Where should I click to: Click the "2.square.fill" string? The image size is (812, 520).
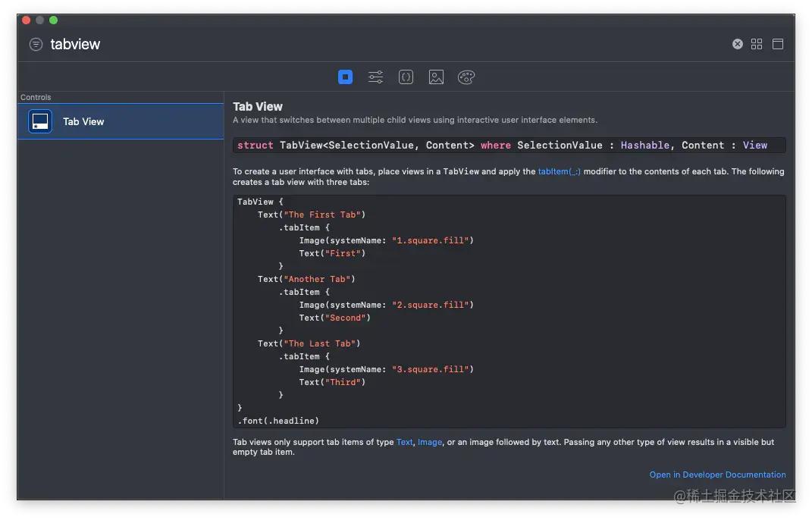[431, 305]
